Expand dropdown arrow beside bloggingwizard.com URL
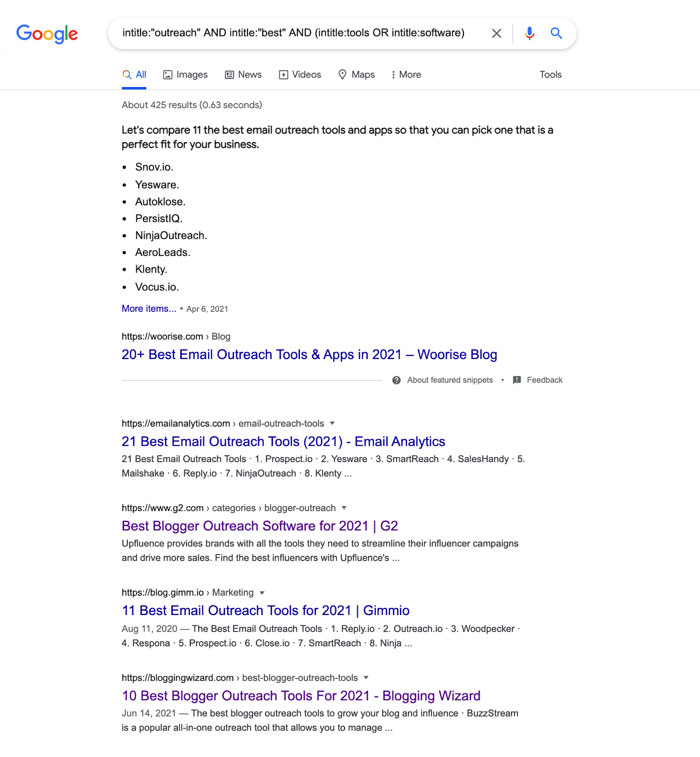Screen dimensions: 700x757 pos(366,678)
